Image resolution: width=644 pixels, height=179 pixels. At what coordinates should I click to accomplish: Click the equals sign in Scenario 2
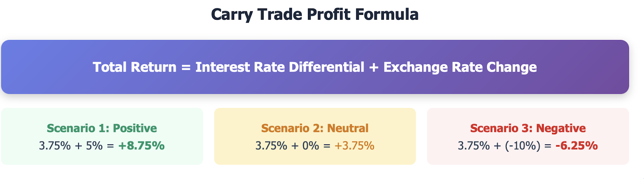point(326,146)
